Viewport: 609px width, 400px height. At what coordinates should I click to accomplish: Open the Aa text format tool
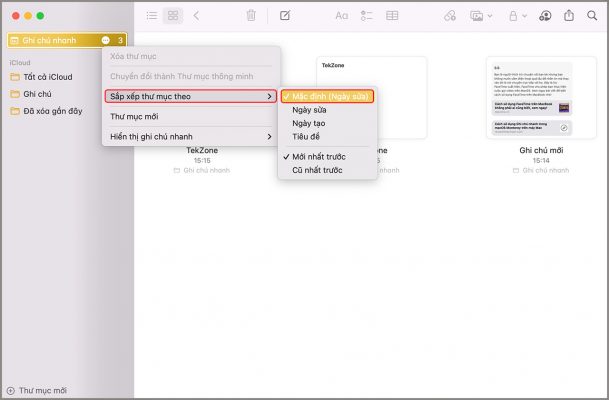coord(341,16)
